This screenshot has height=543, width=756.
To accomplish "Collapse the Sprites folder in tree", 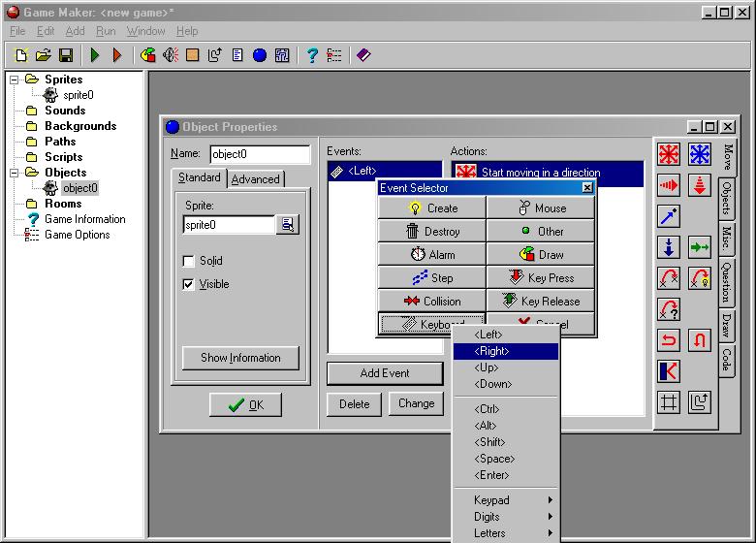I will [x=15, y=80].
